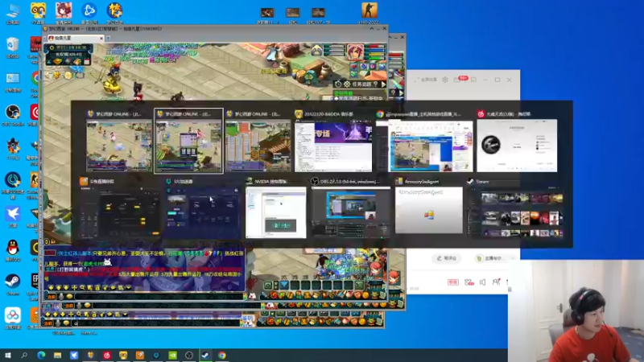Open This PC desktop icon
The image size is (644, 362).
13,13
